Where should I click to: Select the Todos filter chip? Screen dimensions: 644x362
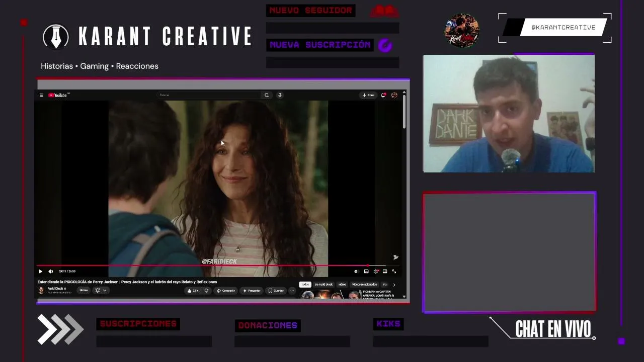pyautogui.click(x=305, y=285)
